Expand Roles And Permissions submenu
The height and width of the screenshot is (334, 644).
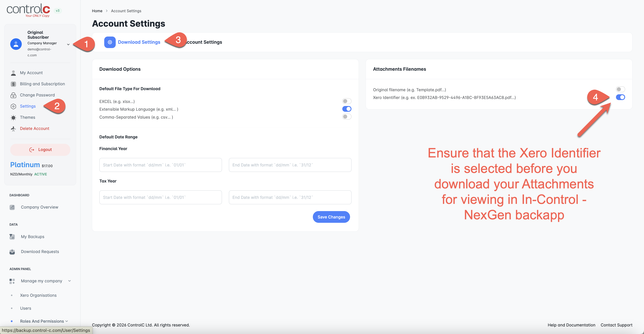point(67,321)
